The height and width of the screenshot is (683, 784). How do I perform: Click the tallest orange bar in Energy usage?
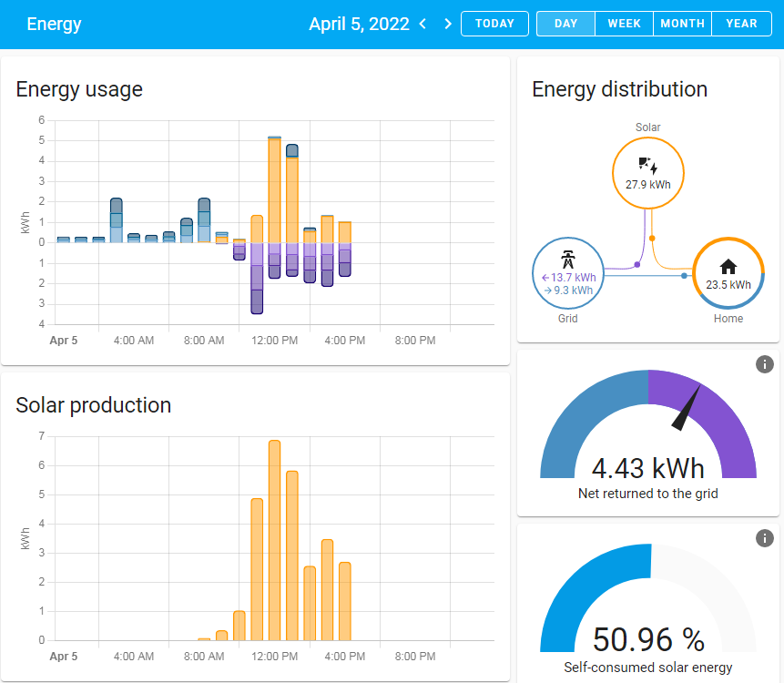tap(274, 189)
